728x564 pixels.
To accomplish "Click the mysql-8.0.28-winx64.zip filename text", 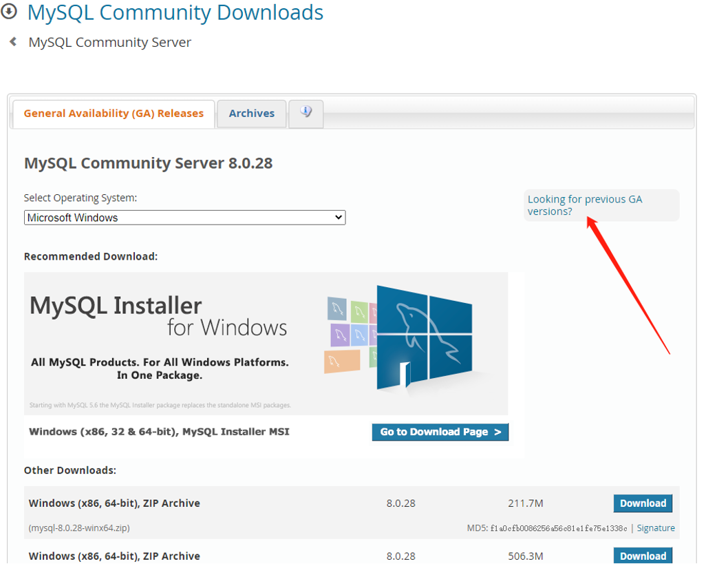I will click(x=79, y=528).
